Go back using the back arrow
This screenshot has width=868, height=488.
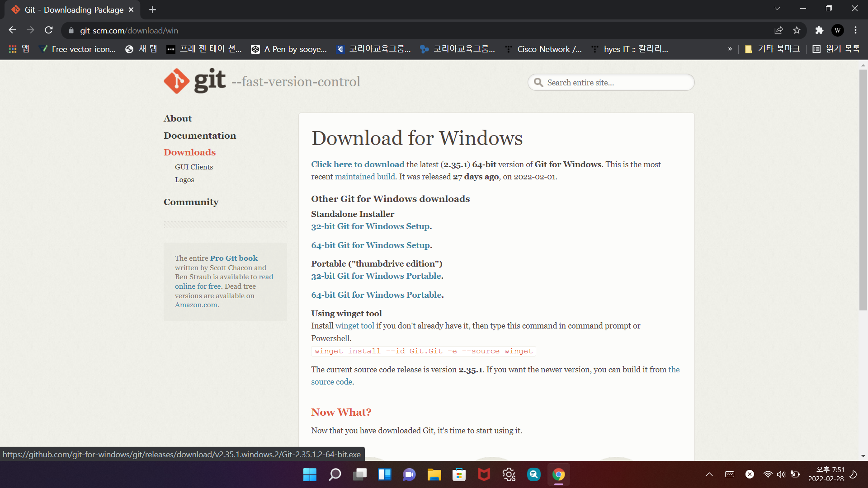click(12, 30)
